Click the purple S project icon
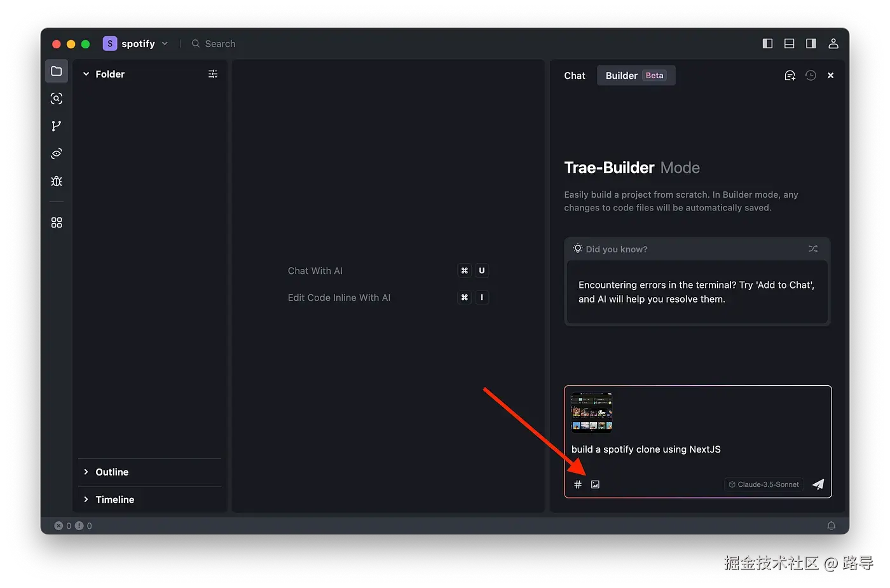This screenshot has height=588, width=890. coord(110,43)
